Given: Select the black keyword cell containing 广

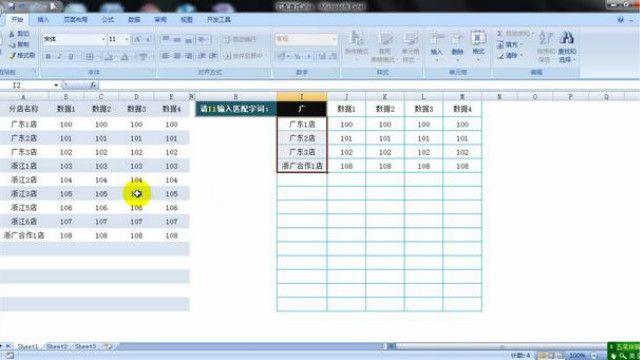Looking at the screenshot, I should click(x=302, y=109).
